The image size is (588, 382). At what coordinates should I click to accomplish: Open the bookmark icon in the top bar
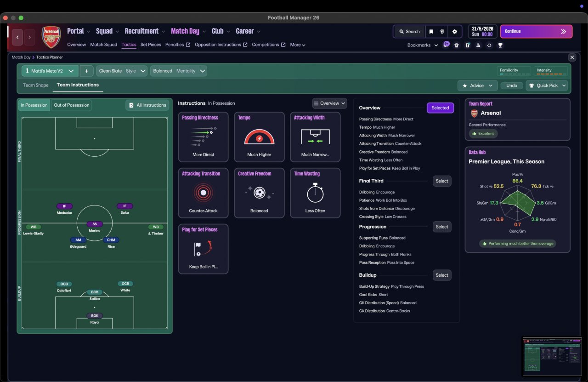tap(431, 32)
